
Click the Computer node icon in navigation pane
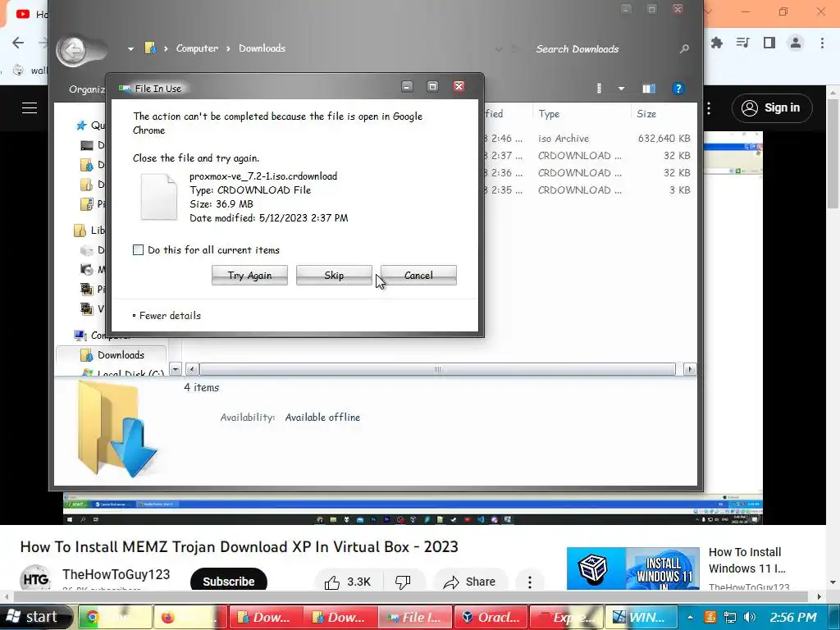coord(80,336)
